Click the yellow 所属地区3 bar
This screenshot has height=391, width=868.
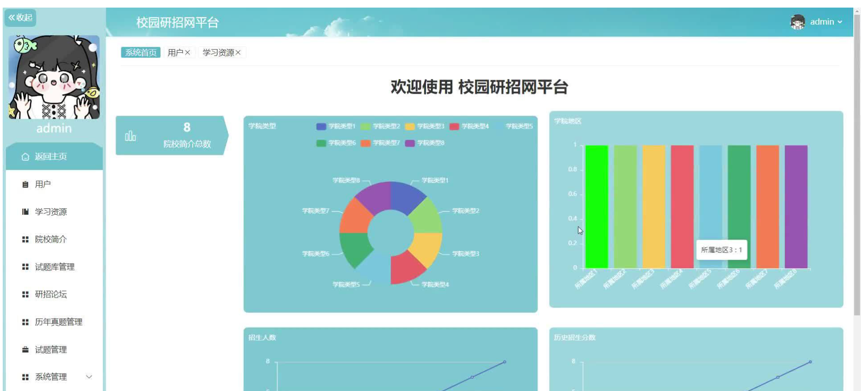[653, 207]
